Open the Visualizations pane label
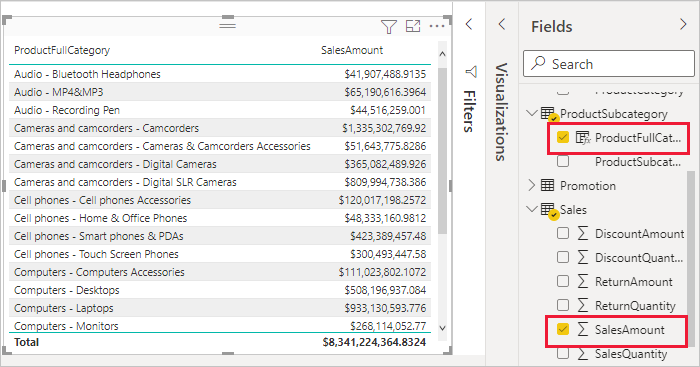The width and height of the screenshot is (700, 367). 502,112
